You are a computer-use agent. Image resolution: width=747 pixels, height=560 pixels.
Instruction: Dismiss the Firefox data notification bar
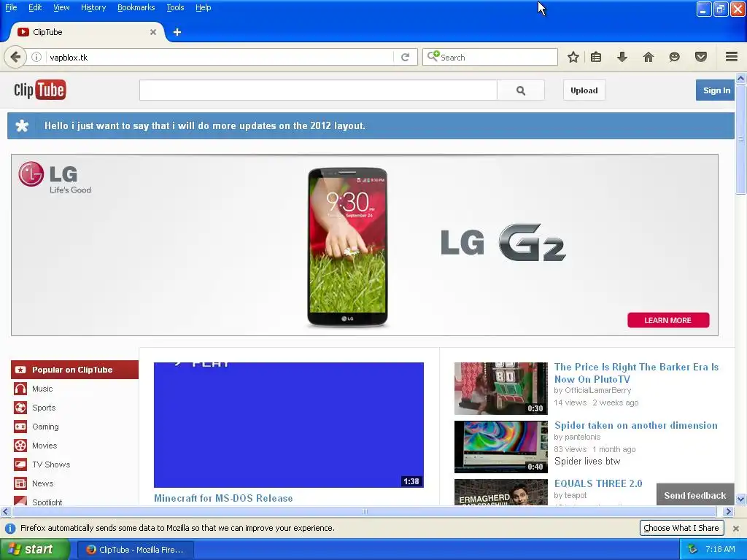(x=735, y=528)
